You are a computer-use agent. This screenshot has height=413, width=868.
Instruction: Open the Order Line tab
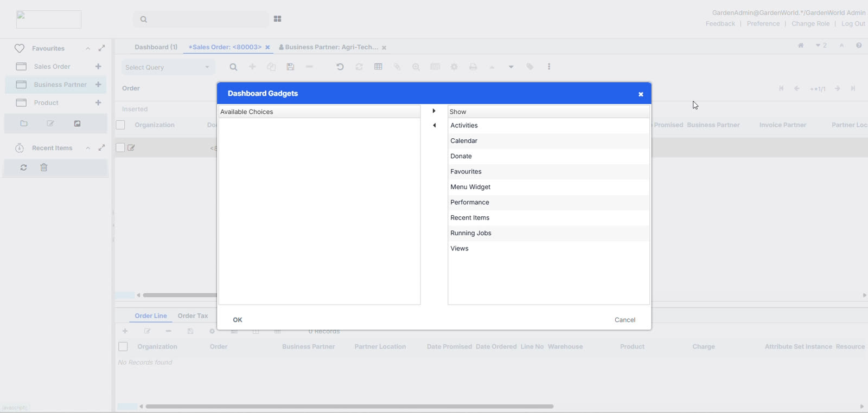[x=151, y=315]
